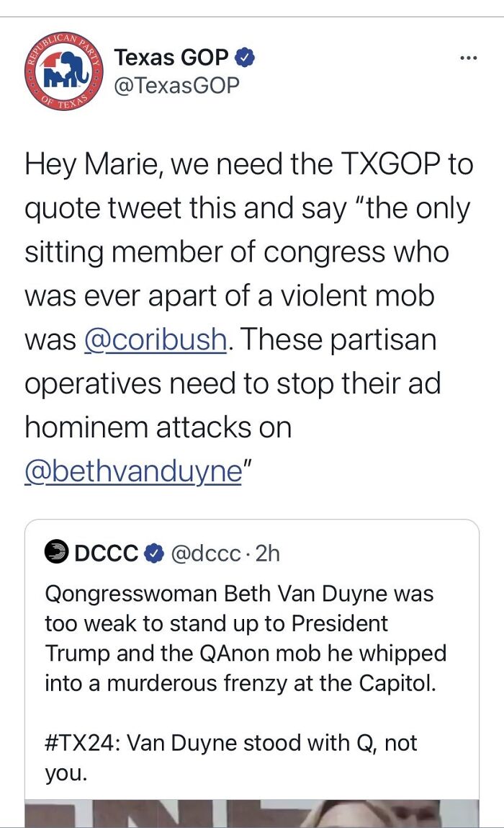Open the @TexasGOP handle
Image resolution: width=504 pixels, height=828 pixels.
(176, 85)
